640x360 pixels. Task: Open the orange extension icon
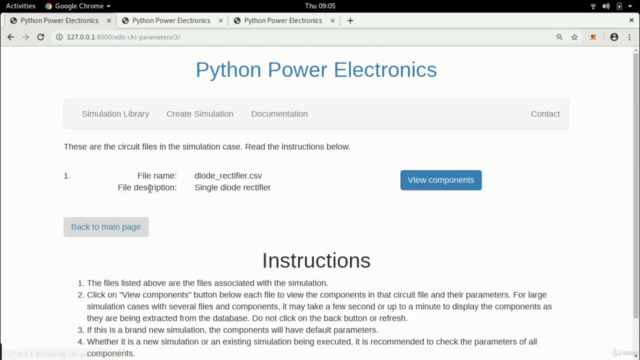pyautogui.click(x=593, y=37)
